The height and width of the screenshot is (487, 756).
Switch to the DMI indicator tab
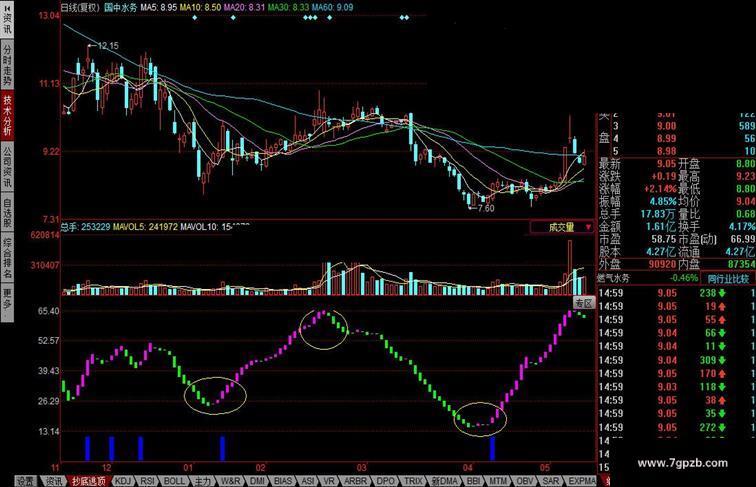tap(257, 481)
